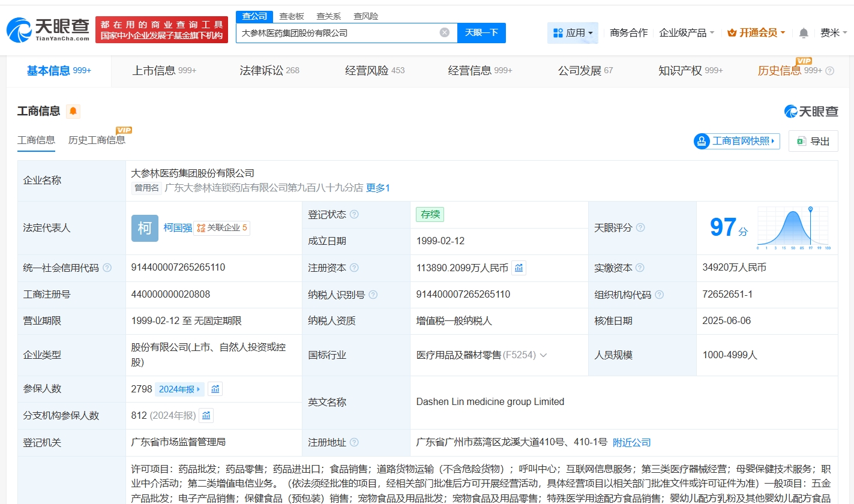This screenshot has height=504, width=854.
Task: Open branch insured headcount chart icon
Action: click(206, 415)
